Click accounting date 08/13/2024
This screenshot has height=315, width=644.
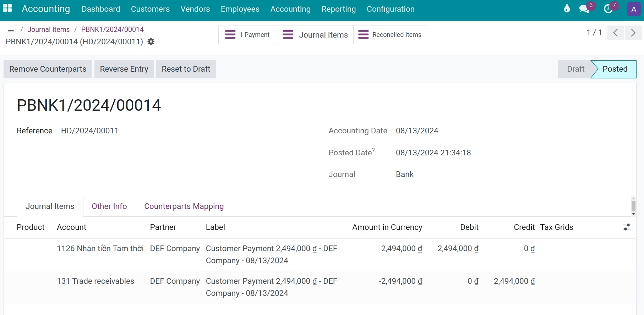pyautogui.click(x=417, y=131)
